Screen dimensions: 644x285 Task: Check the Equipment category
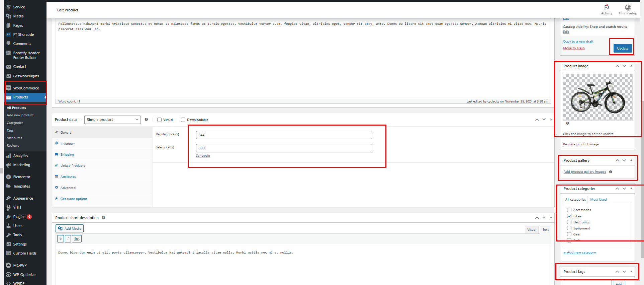click(x=569, y=228)
